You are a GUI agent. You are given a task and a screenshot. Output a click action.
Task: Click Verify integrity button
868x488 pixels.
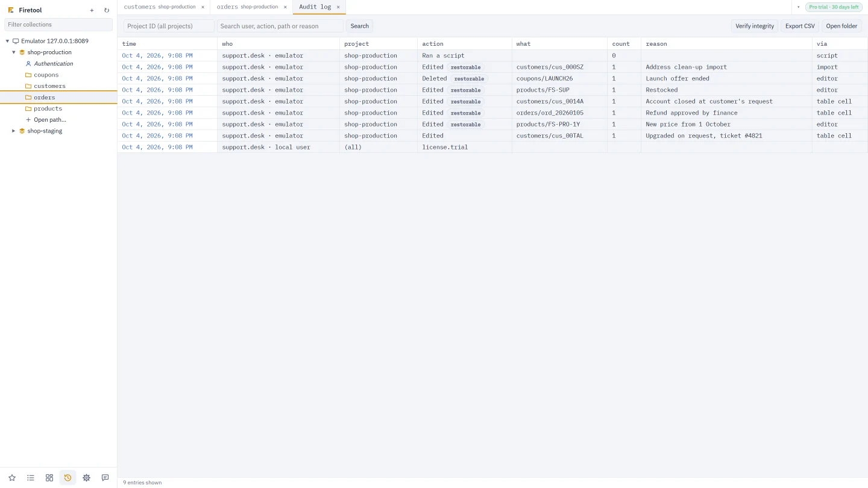[755, 26]
